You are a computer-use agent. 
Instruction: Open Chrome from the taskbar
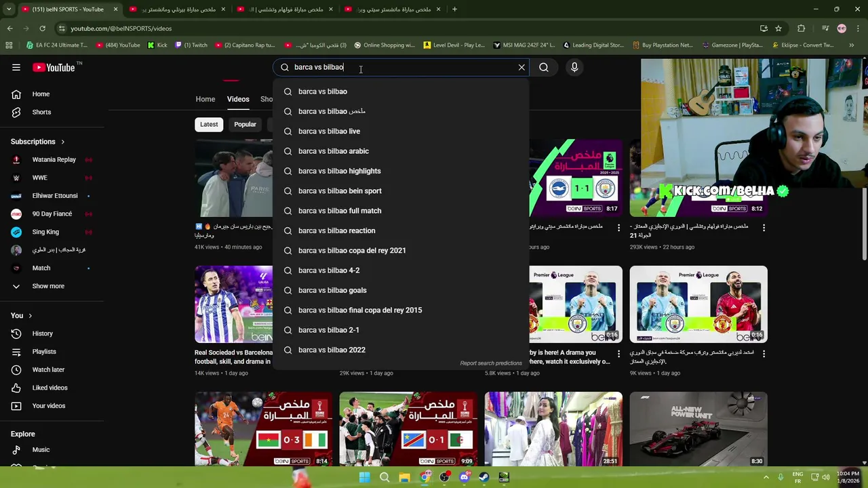click(x=425, y=477)
